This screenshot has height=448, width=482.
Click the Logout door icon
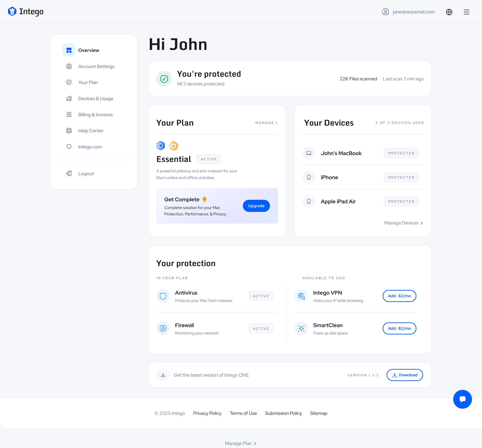tap(69, 173)
